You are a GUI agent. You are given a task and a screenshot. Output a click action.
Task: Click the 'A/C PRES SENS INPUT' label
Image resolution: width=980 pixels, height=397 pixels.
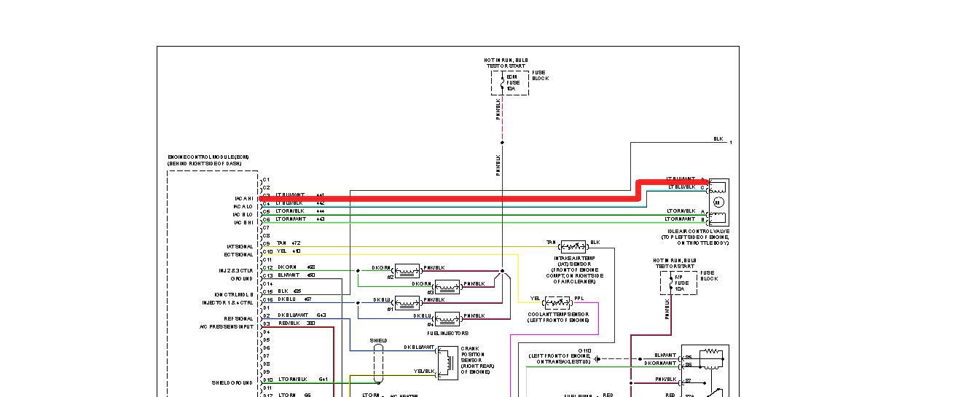(227, 326)
